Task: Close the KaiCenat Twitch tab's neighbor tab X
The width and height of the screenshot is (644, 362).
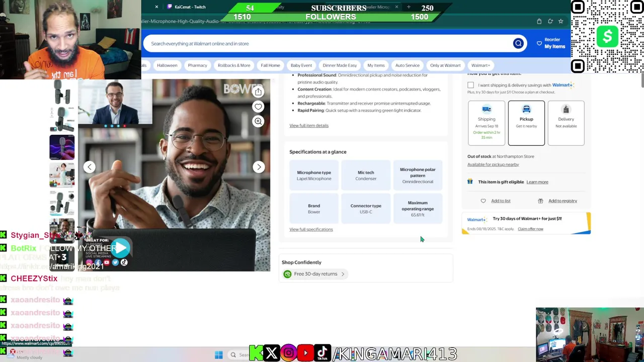Action: (156, 7)
